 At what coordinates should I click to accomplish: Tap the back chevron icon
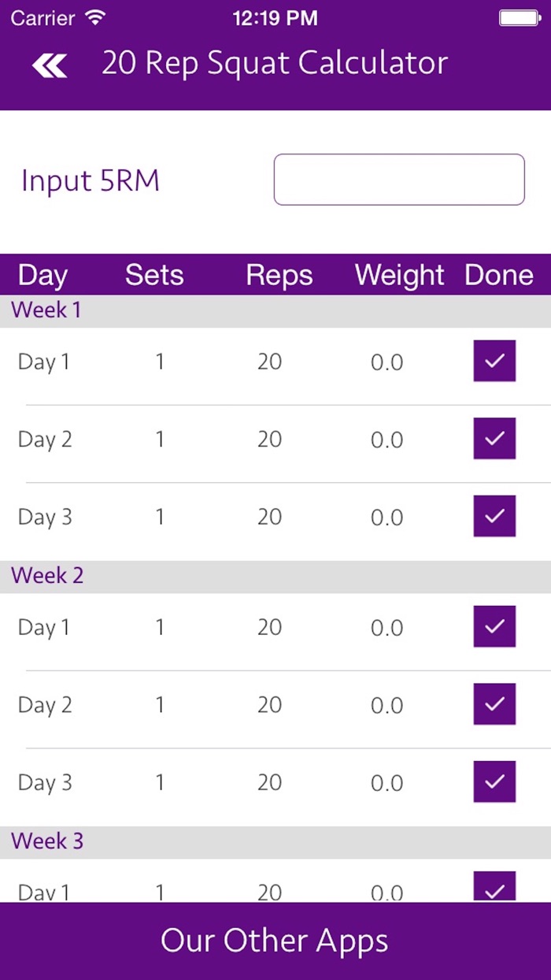pyautogui.click(x=49, y=65)
